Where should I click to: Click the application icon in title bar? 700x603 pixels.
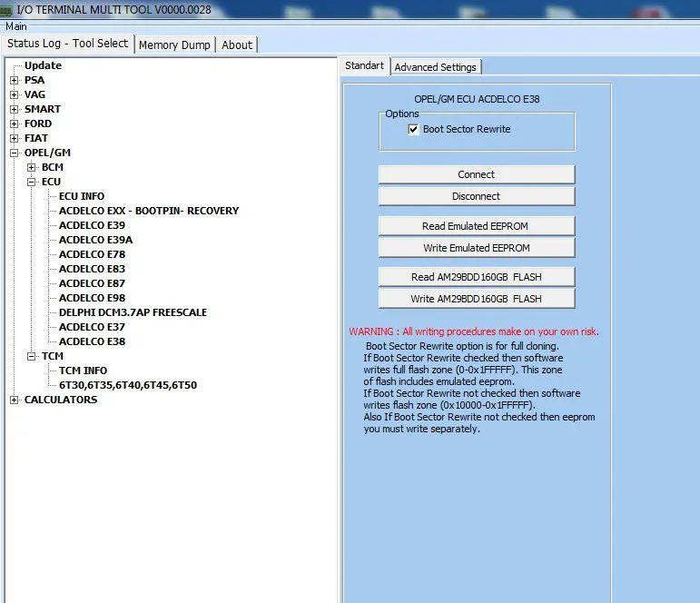coord(6,10)
